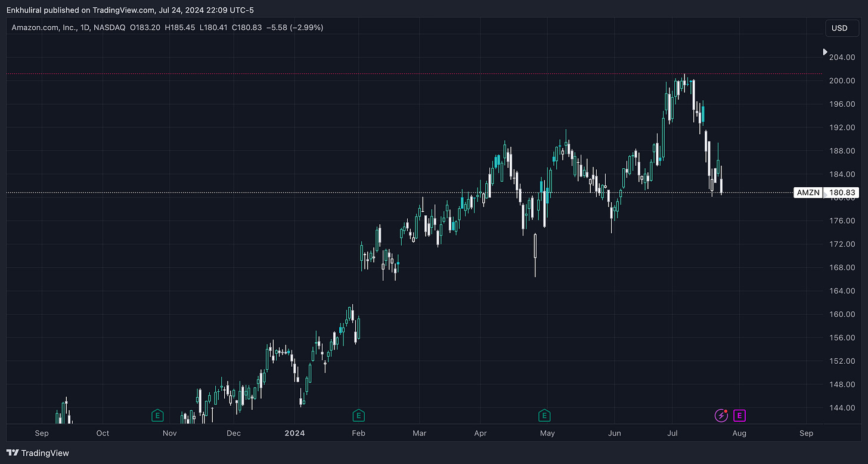The height and width of the screenshot is (464, 868).
Task: Click the 196.00 price axis label
Action: coord(842,104)
